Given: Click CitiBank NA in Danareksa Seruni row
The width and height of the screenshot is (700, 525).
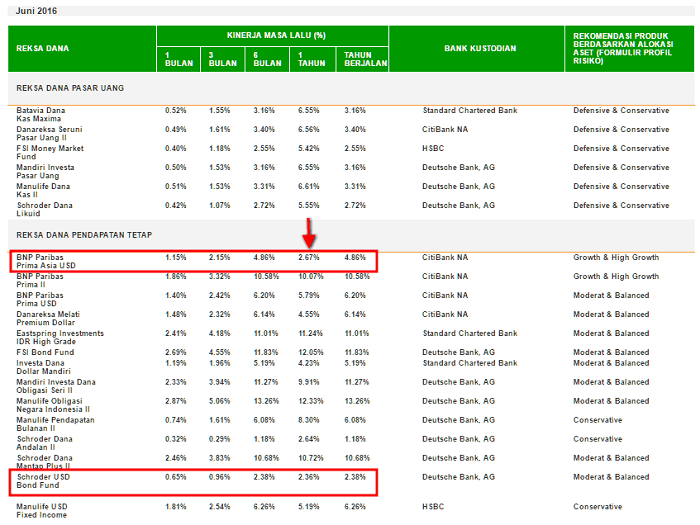Looking at the screenshot, I should pos(445,129).
